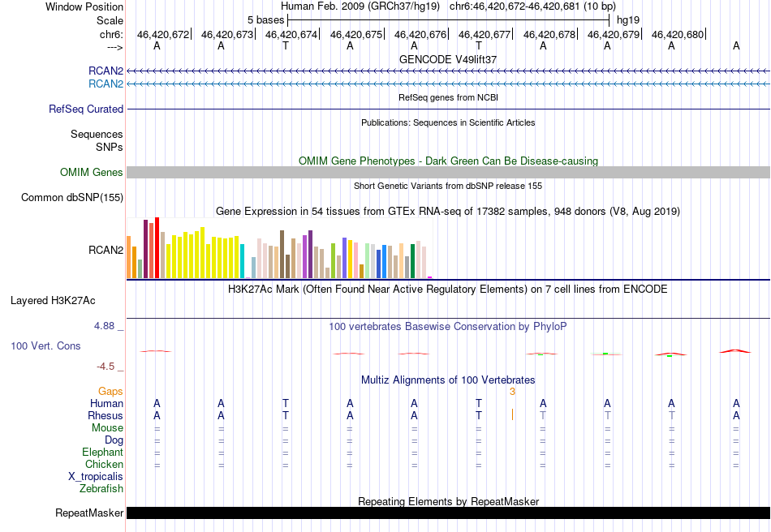Click position label 46,420,672
This screenshot has height=532, width=771.
tap(163, 34)
